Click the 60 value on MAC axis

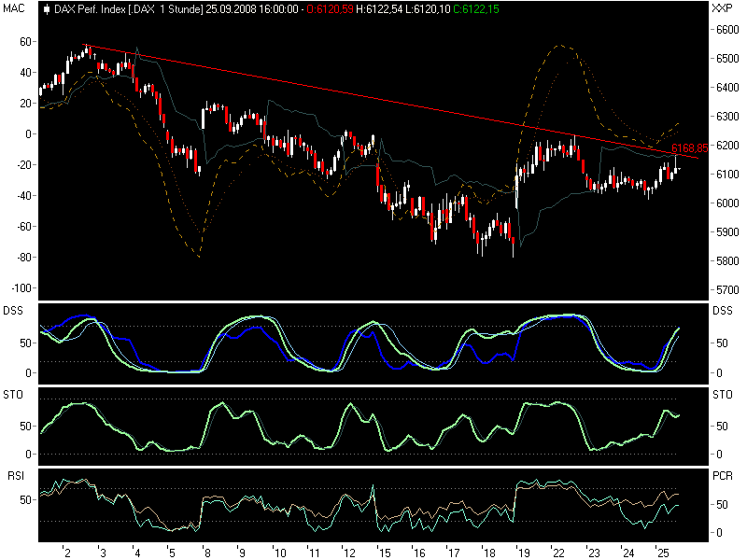coord(25,42)
